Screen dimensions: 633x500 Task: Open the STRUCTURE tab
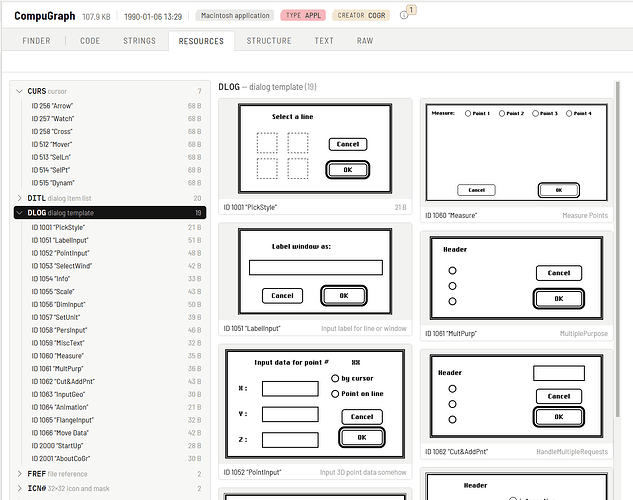(269, 41)
